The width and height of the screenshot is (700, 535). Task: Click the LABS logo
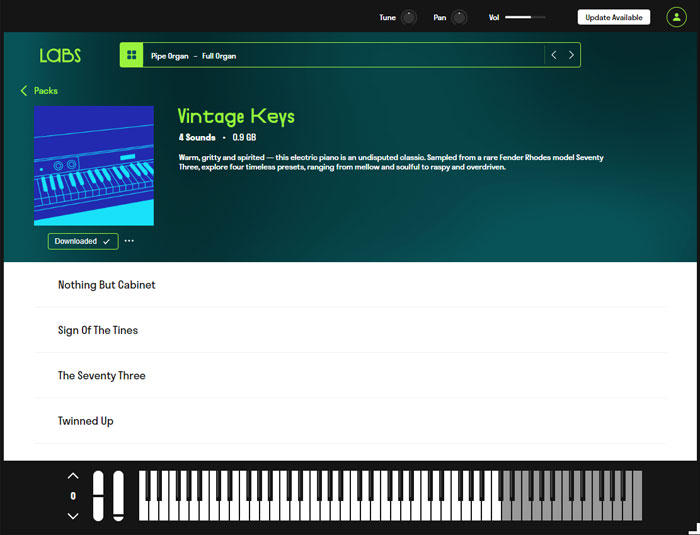pos(60,55)
